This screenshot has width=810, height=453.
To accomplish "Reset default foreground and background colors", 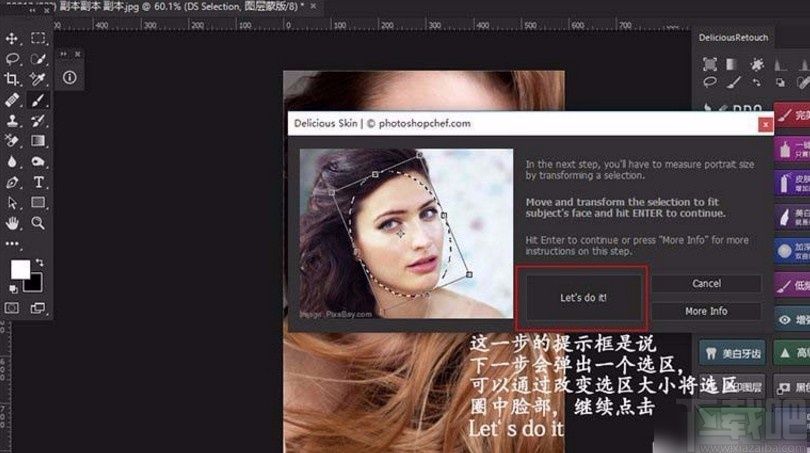I will click(x=13, y=289).
